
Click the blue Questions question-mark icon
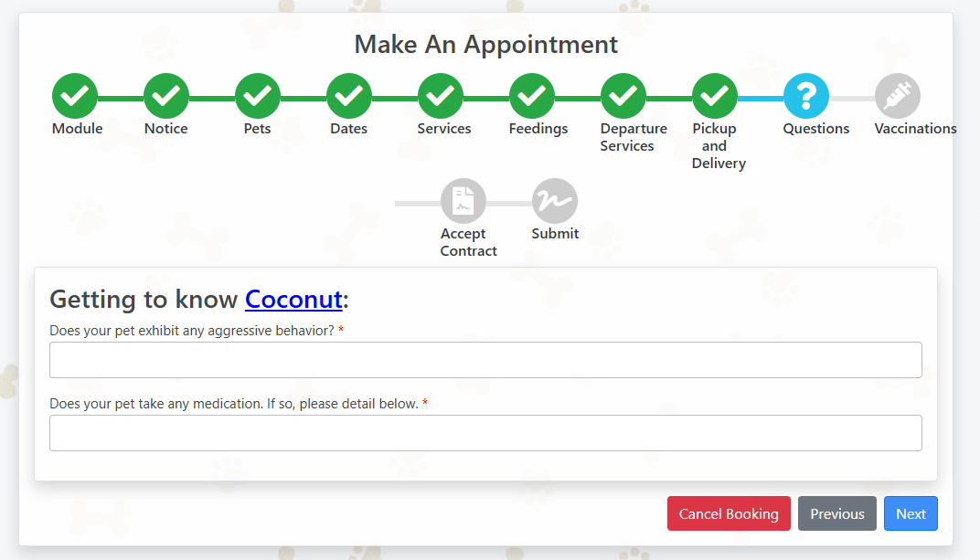pos(806,96)
